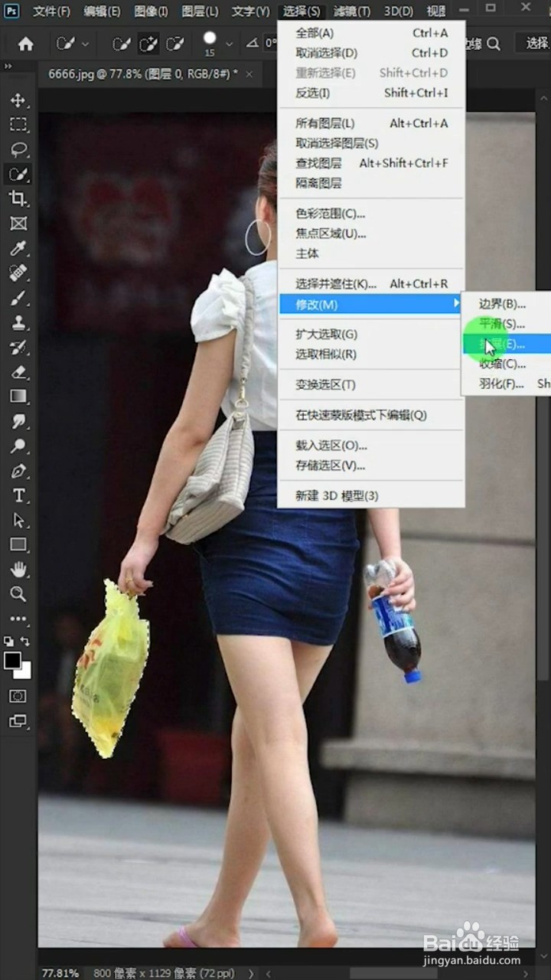Viewport: 551px width, 980px height.
Task: Open the 图像(I) menu
Action: pos(151,11)
